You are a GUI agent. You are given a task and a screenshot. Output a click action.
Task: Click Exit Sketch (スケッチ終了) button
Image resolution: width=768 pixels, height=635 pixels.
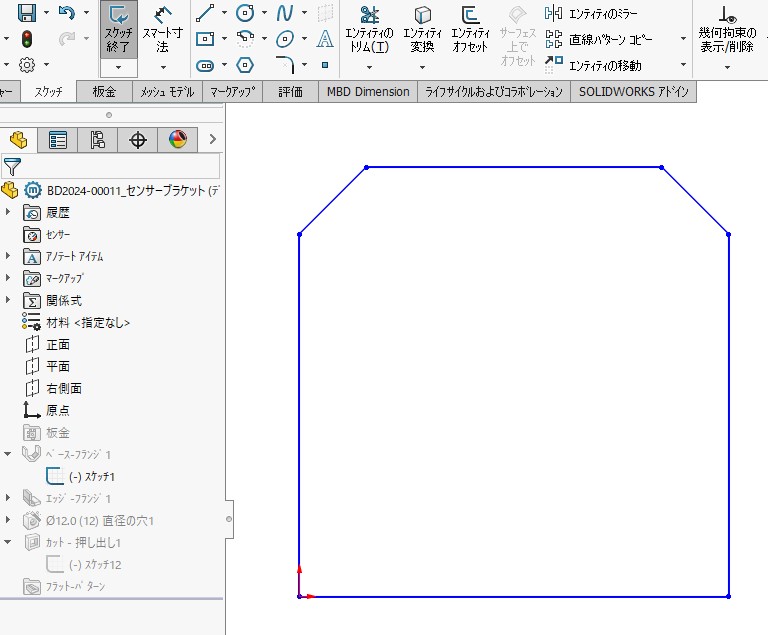(x=119, y=28)
